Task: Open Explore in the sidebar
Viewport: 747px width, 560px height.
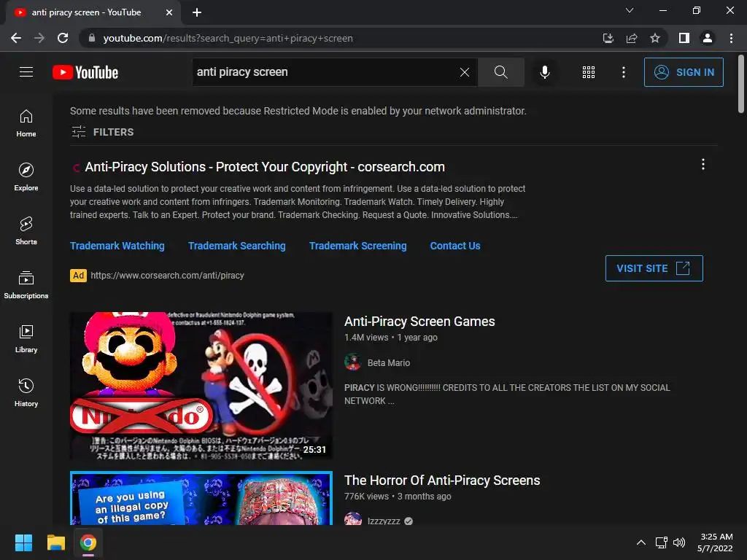Action: pos(26,177)
